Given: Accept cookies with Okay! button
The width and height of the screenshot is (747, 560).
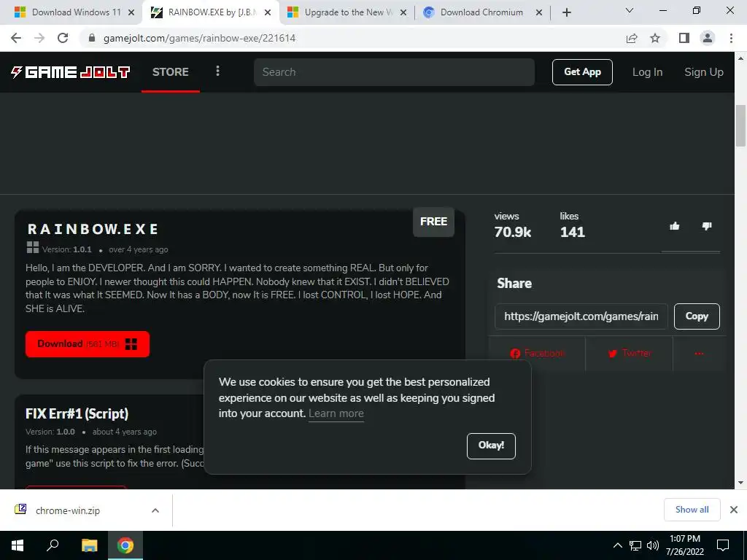Looking at the screenshot, I should (x=491, y=446).
